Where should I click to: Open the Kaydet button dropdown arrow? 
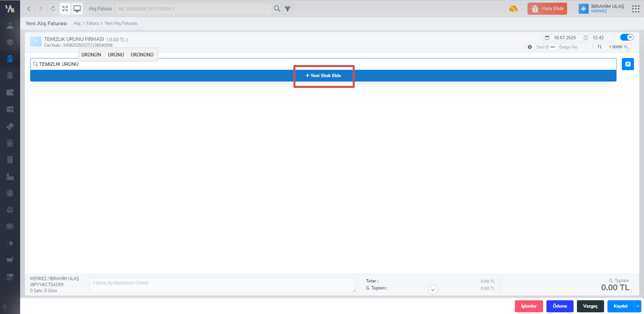pyautogui.click(x=638, y=306)
